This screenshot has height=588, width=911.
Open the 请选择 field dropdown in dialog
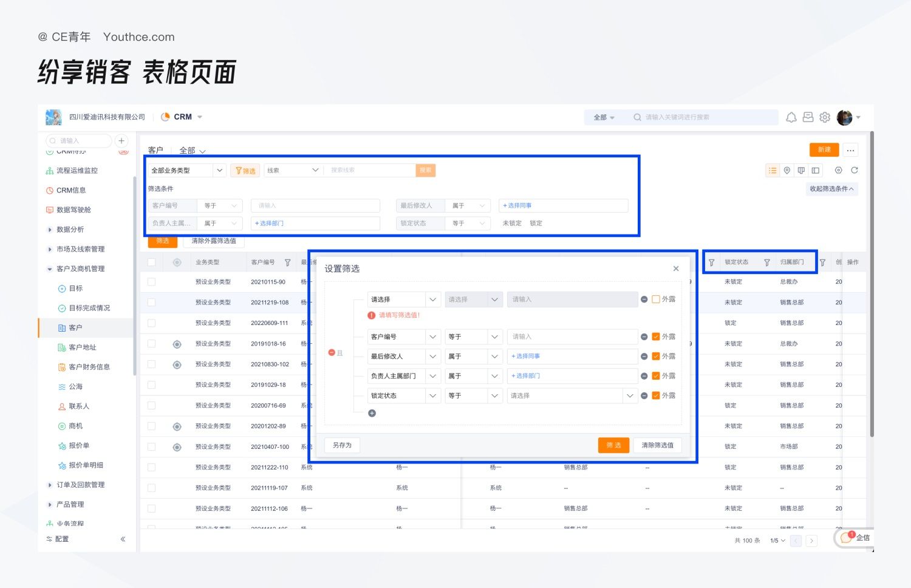(x=404, y=299)
